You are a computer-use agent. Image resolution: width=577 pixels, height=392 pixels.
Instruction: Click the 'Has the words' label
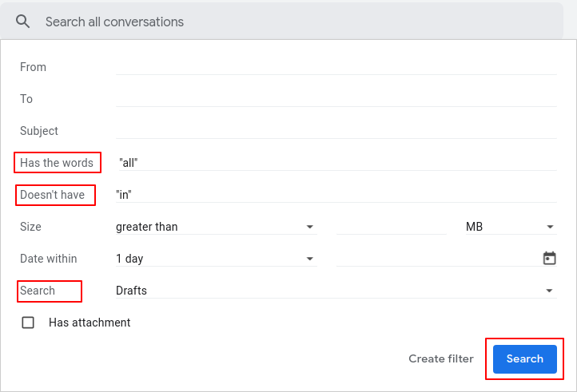[x=57, y=163]
